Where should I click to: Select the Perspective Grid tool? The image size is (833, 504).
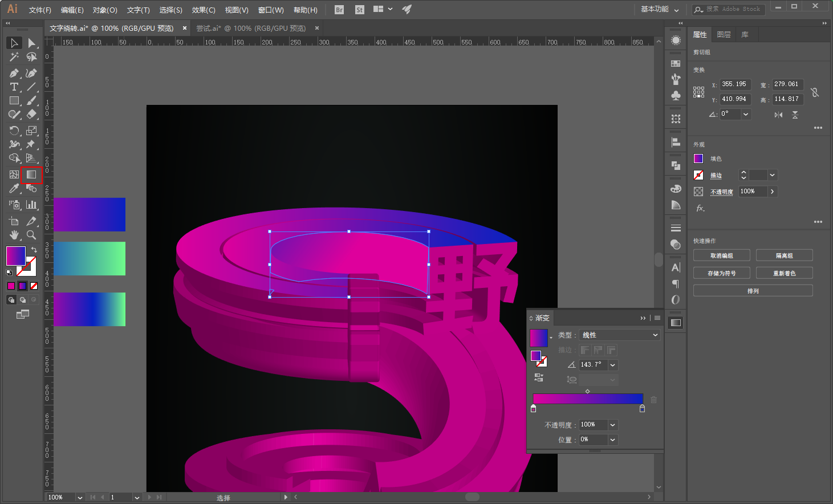point(31,158)
